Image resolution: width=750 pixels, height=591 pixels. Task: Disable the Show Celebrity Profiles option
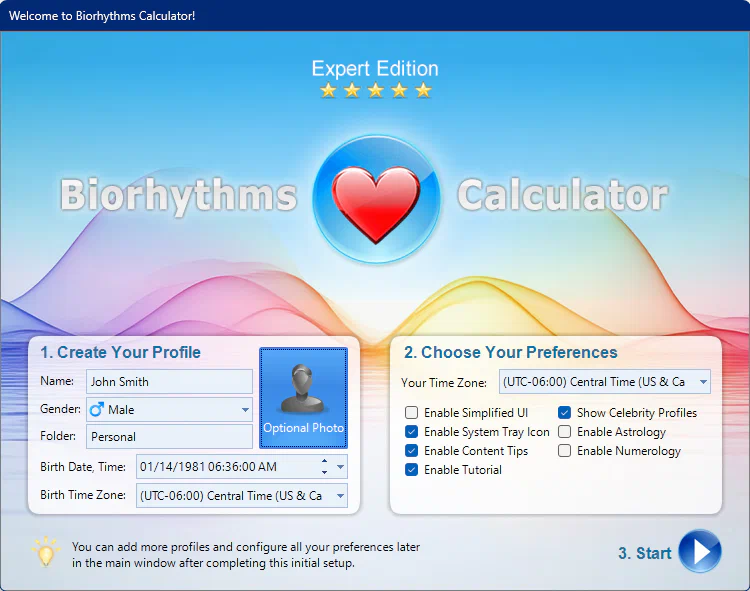565,413
